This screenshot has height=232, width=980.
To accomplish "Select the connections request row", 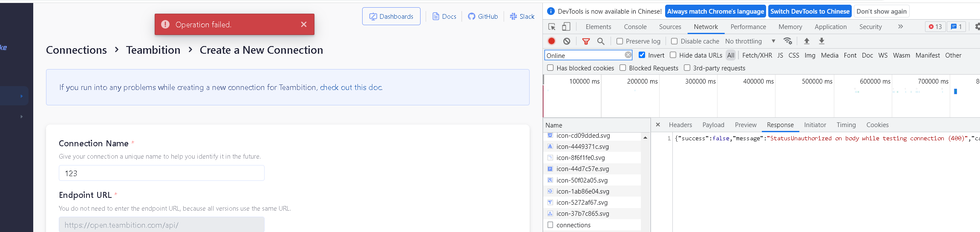I will coord(592,225).
